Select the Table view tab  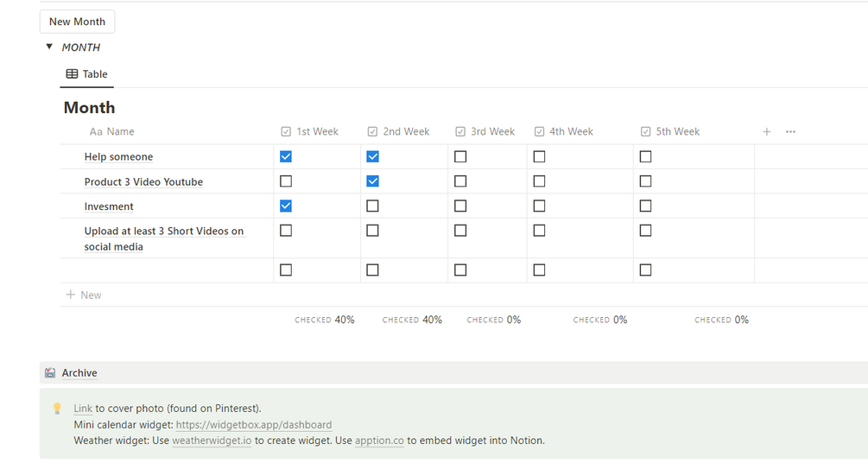point(87,74)
